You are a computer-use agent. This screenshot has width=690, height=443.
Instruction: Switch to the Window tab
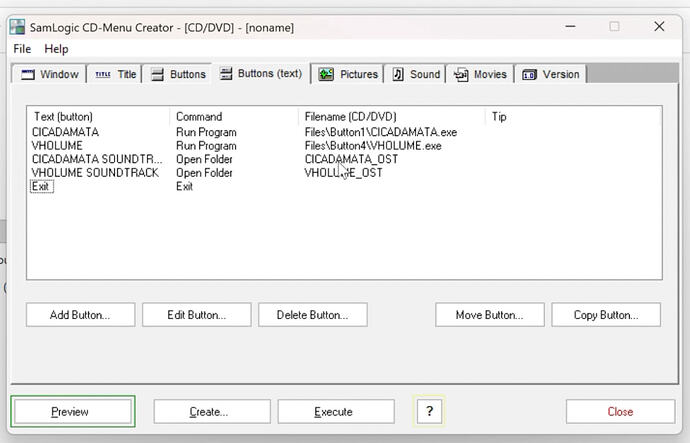[x=49, y=74]
